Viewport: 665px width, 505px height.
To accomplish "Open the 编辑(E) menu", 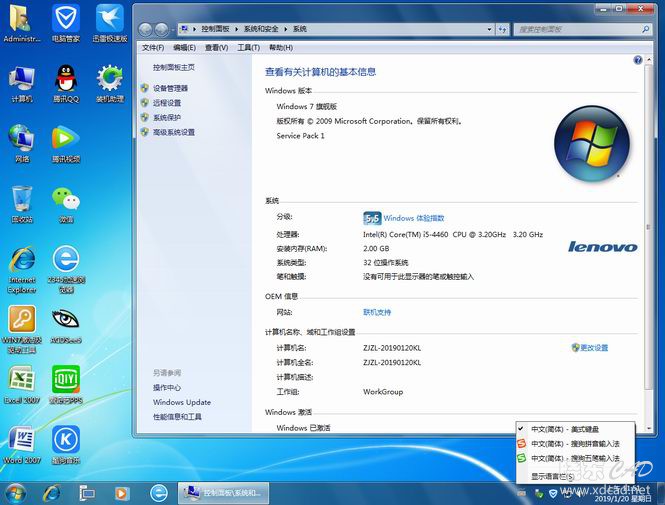I will tap(184, 47).
